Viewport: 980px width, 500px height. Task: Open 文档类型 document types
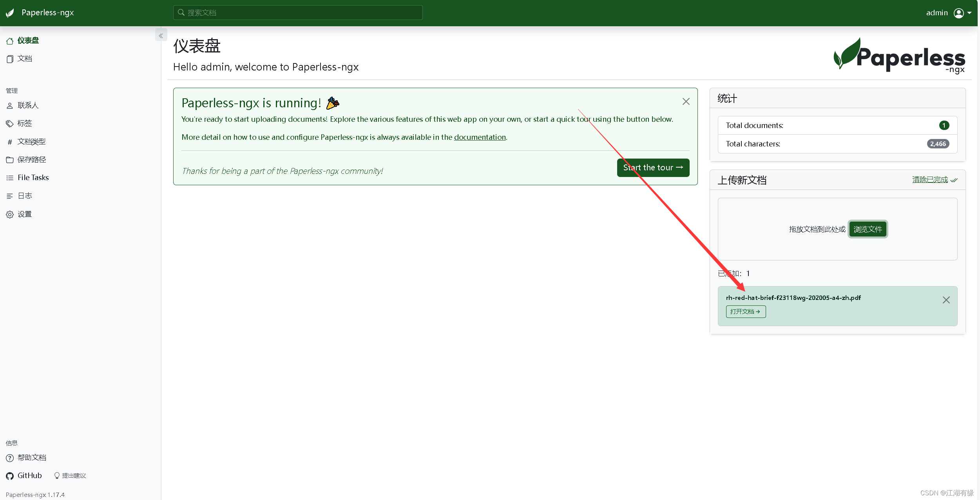point(31,141)
